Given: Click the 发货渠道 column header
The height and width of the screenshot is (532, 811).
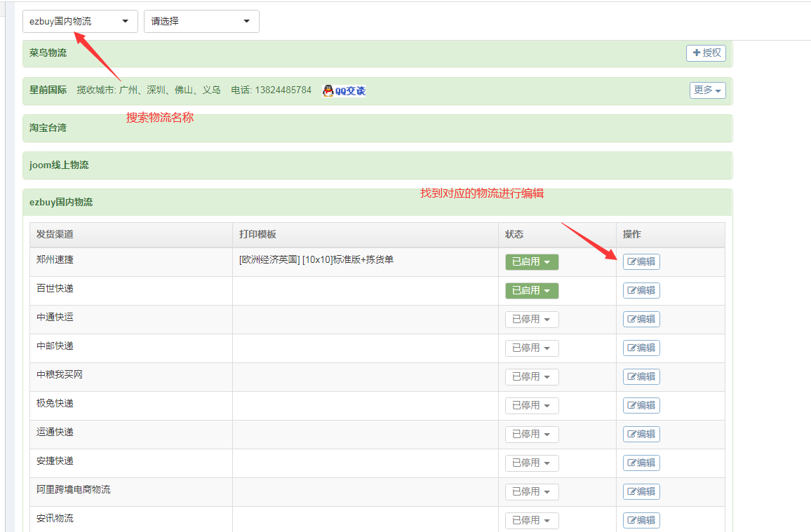Looking at the screenshot, I should click(x=55, y=234).
